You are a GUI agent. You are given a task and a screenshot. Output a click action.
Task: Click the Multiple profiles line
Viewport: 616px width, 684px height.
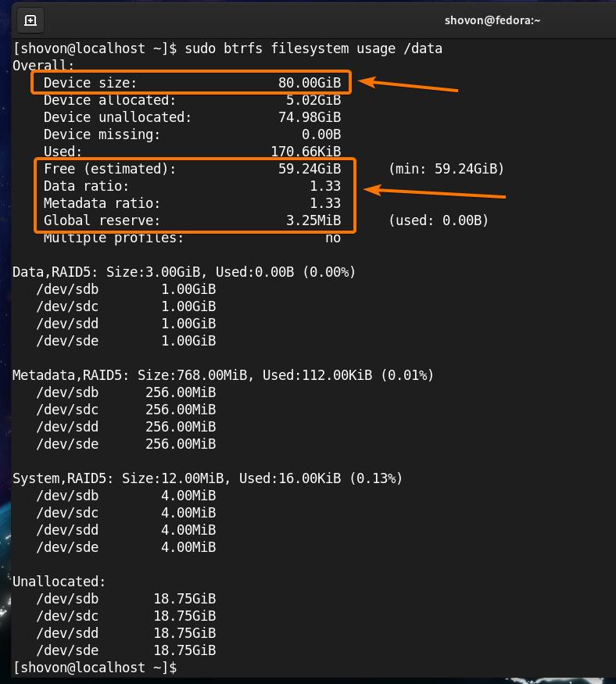pos(192,238)
